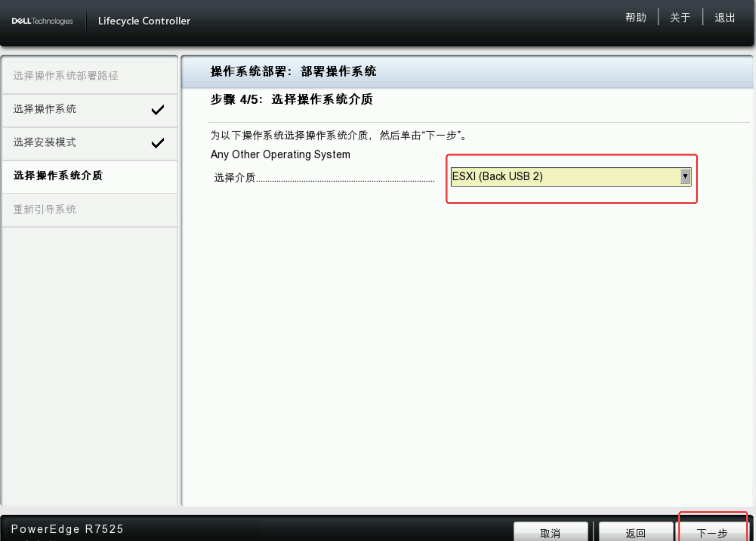Click the checkmark beside 选择操作系统

158,110
